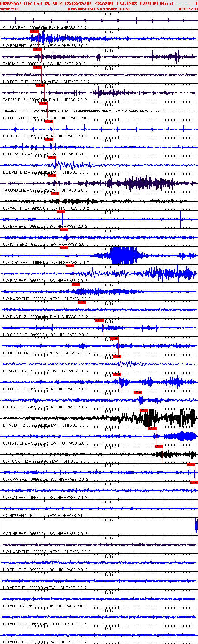Image resolution: width=198 pixels, height=644 pixels.
Task: Click the PB.B011.EHZ station label
Action: (14, 136)
